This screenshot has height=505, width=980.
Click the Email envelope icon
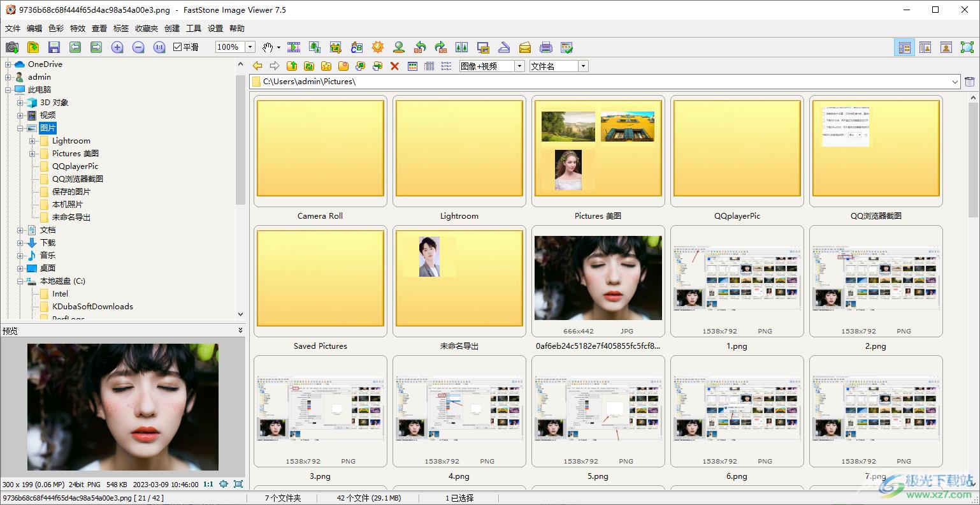pyautogui.click(x=525, y=47)
